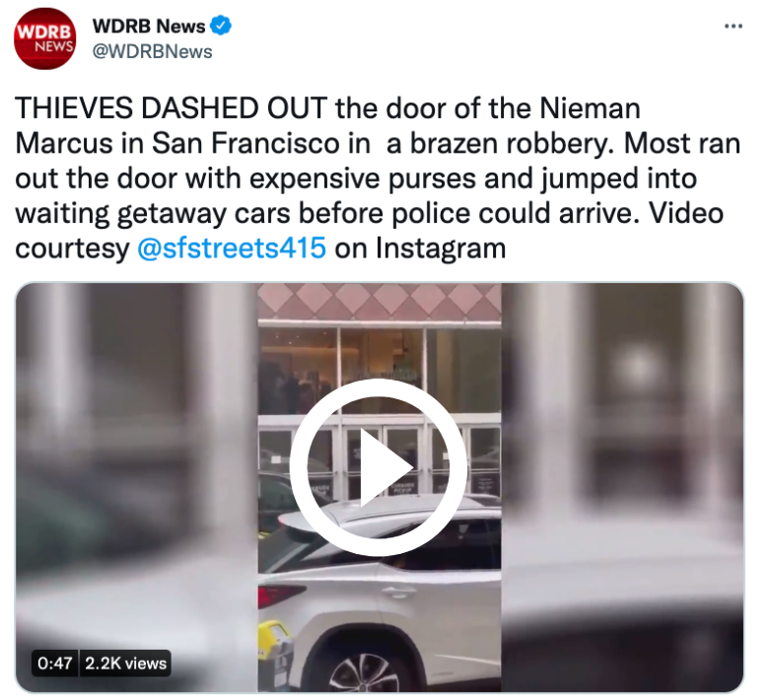
Task: Click the blurred left side of video
Action: coord(137,487)
